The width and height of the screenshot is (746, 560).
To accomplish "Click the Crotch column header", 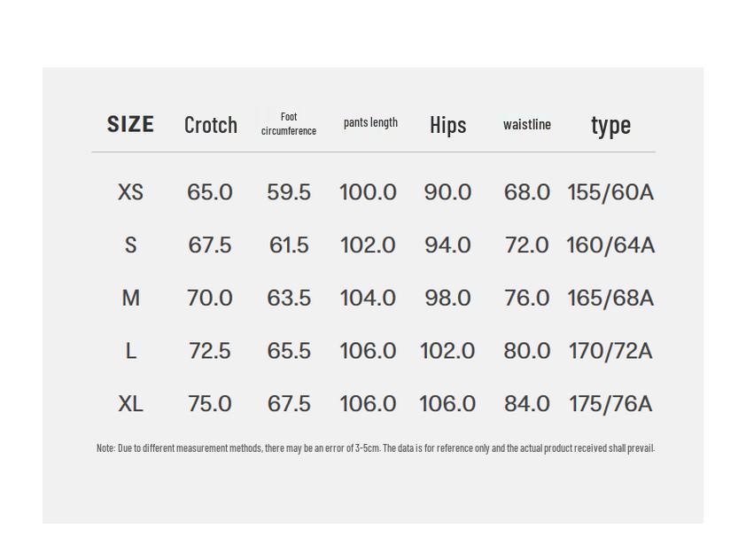I will coord(210,125).
